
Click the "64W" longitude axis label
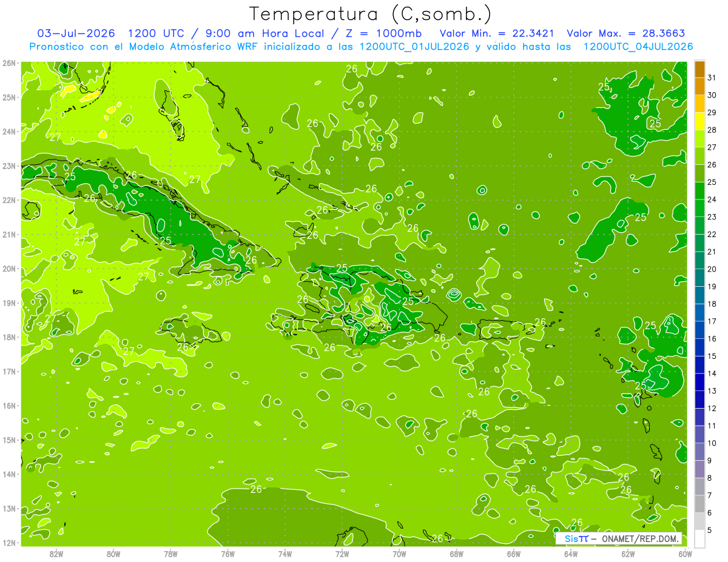[571, 554]
